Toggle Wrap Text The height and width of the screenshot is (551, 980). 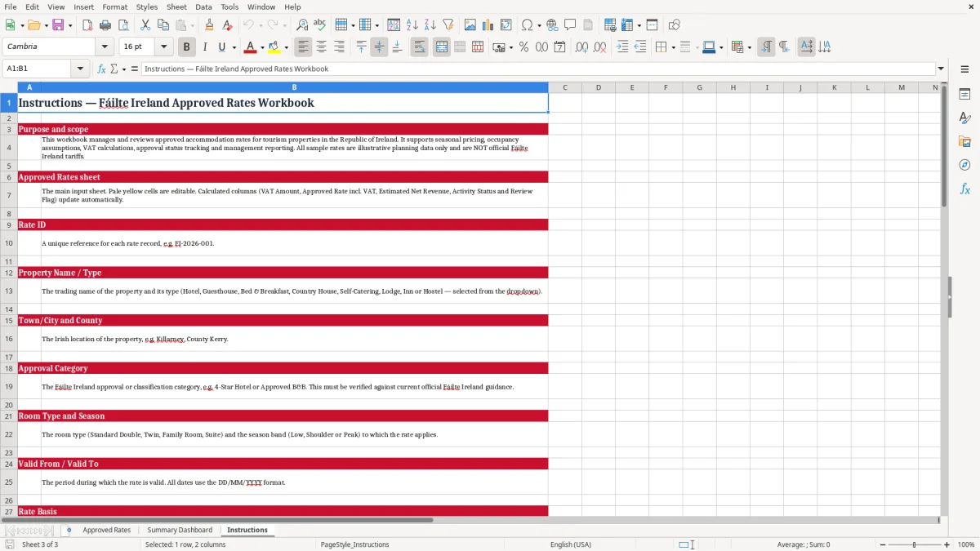[x=419, y=47]
